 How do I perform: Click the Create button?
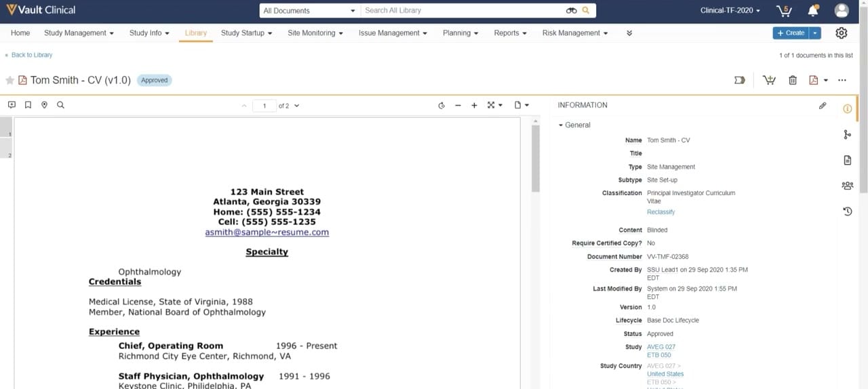point(791,33)
